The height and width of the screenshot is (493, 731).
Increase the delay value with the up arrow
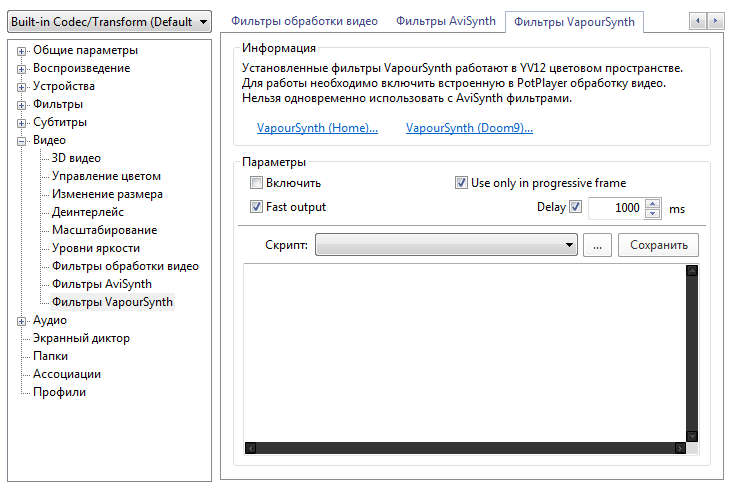pyautogui.click(x=653, y=203)
